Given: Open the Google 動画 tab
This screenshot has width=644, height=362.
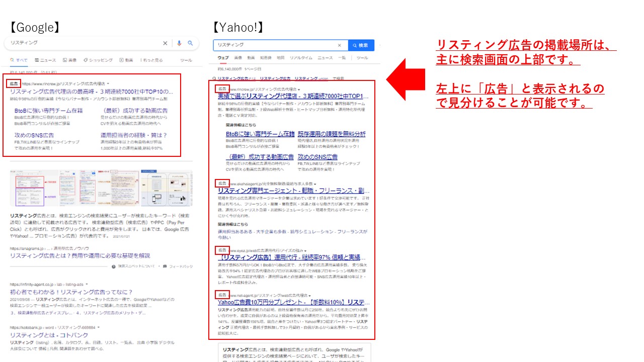Looking at the screenshot, I should 126,60.
